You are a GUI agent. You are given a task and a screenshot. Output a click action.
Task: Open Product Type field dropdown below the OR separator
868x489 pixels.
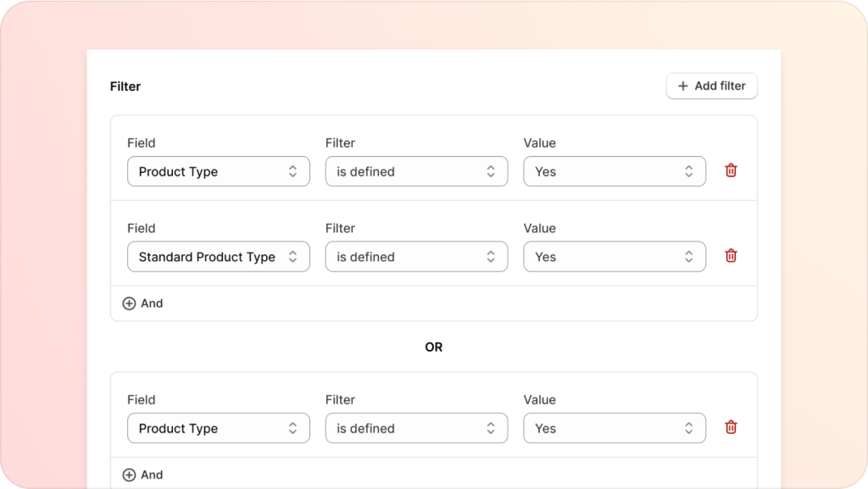coord(218,428)
